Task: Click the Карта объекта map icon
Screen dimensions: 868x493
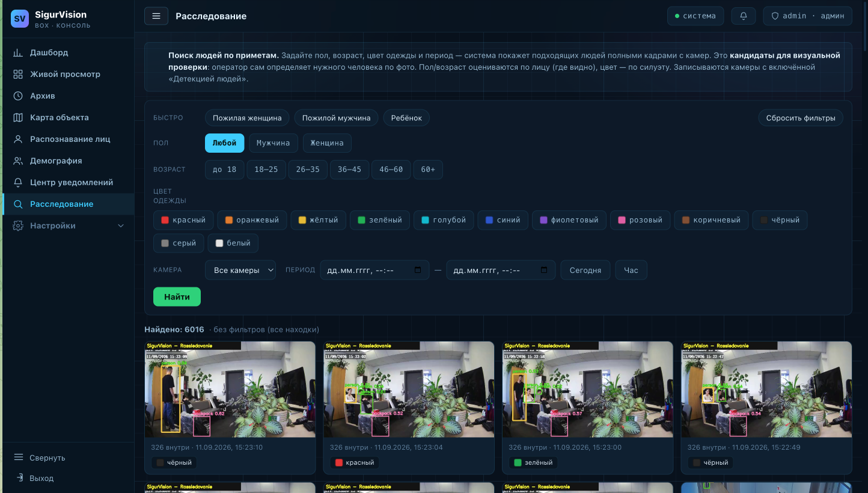Action: pyautogui.click(x=18, y=117)
